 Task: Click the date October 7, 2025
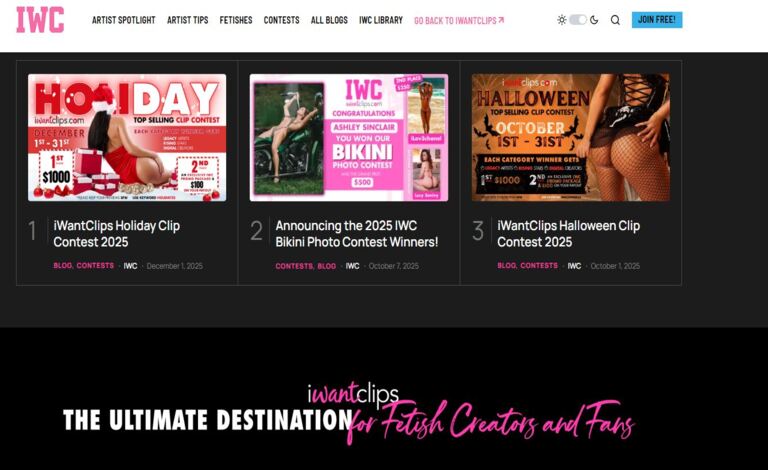pyautogui.click(x=394, y=266)
